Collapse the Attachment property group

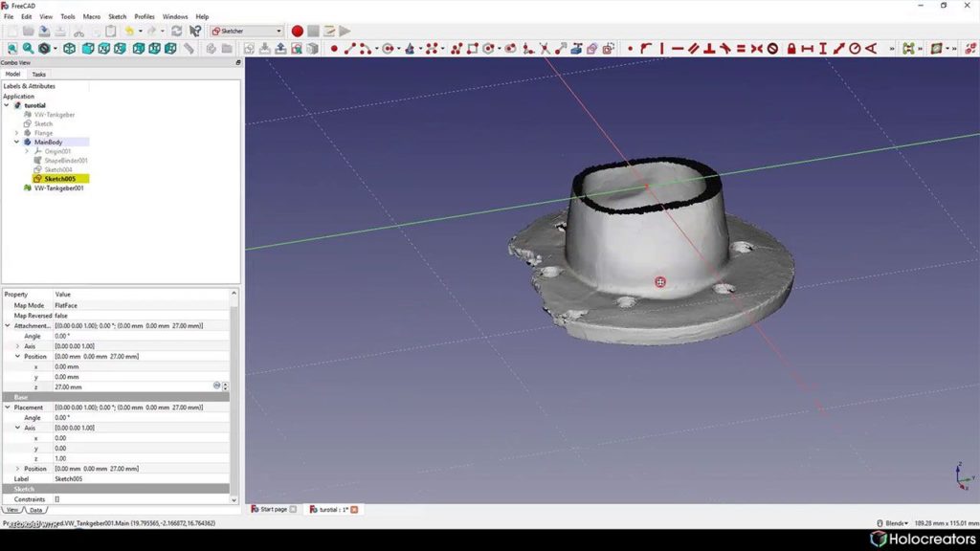pyautogui.click(x=8, y=325)
